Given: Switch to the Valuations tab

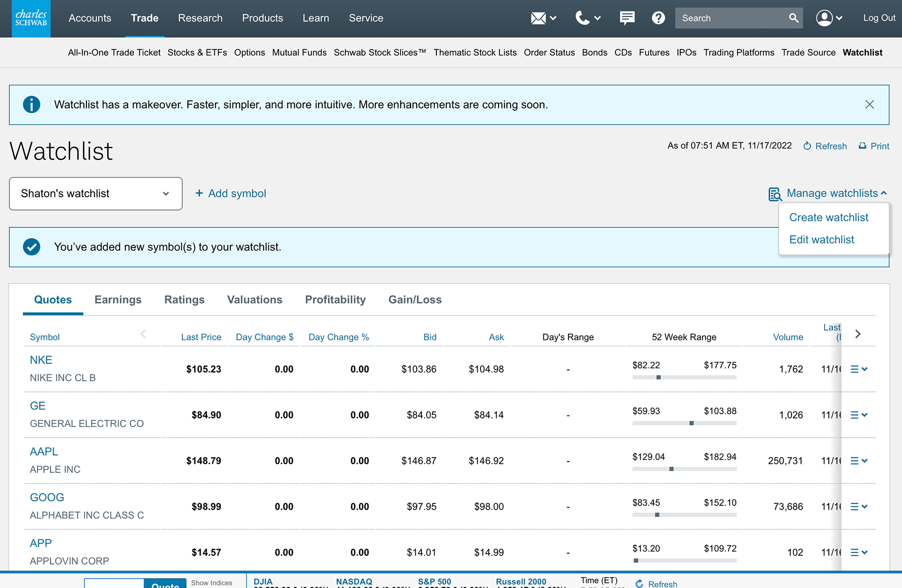Looking at the screenshot, I should tap(255, 300).
